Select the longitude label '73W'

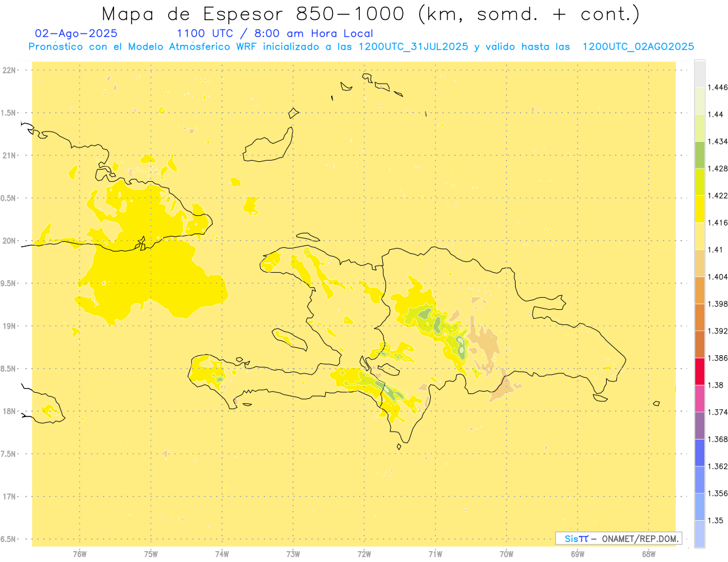pos(293,554)
